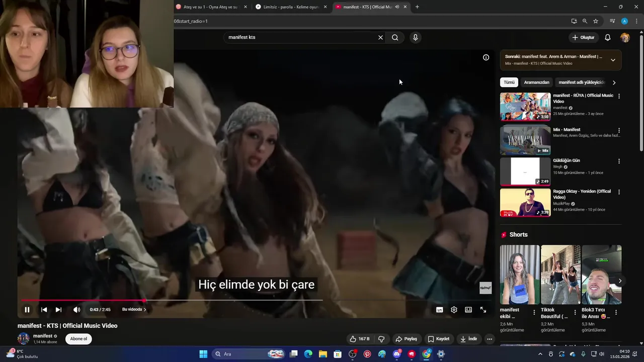Download the video with the İndir button
644x362 pixels.
pos(468,339)
